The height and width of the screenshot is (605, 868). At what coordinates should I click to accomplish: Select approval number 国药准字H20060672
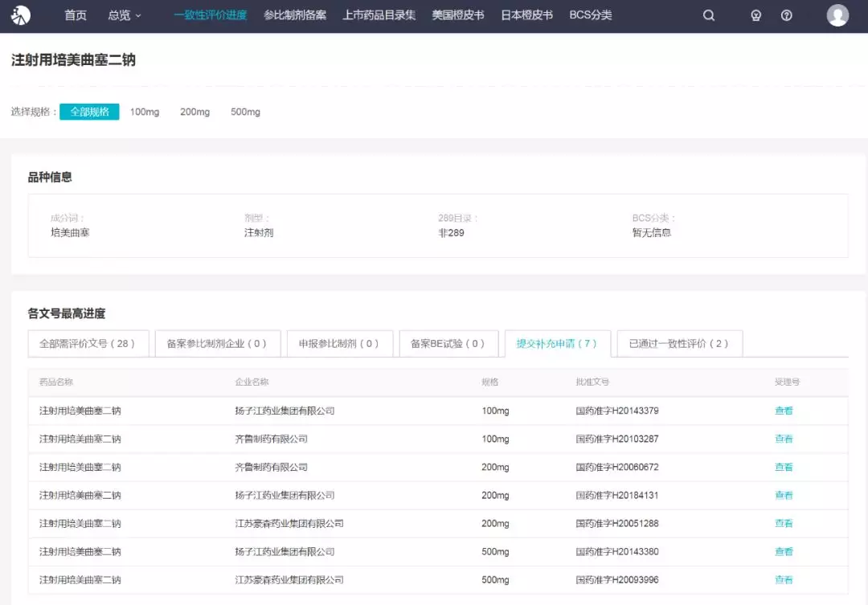click(617, 467)
